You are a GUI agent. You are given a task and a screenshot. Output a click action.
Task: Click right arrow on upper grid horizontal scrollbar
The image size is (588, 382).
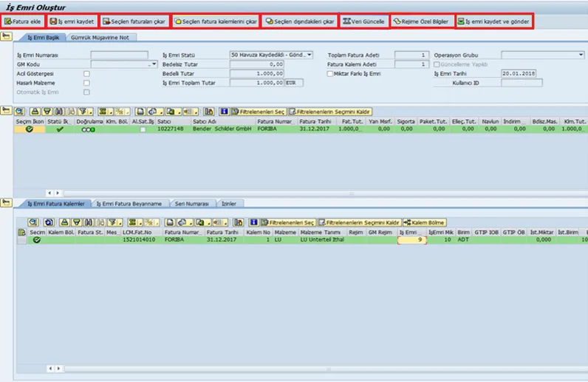(58, 193)
